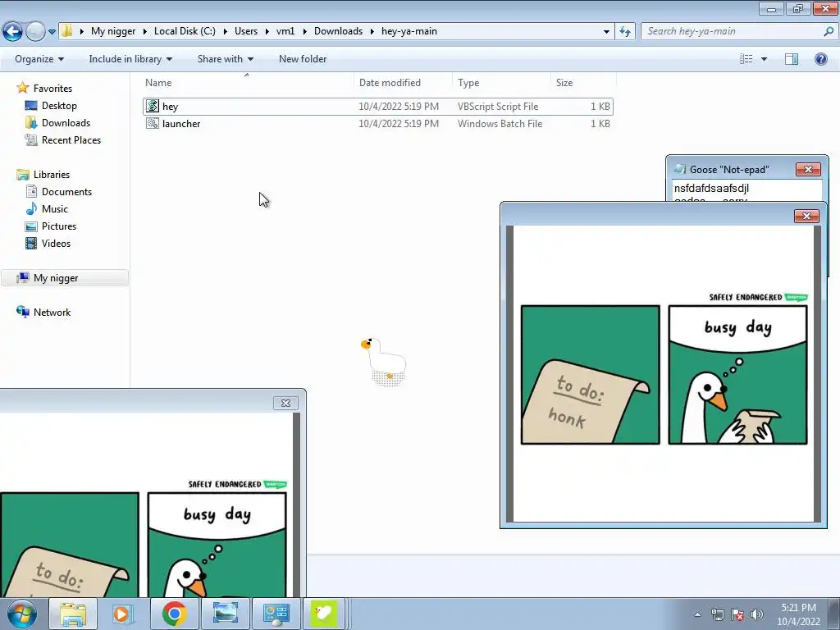Click inside the Goose Not-epad text area
The height and width of the screenshot is (630, 840).
click(x=746, y=190)
